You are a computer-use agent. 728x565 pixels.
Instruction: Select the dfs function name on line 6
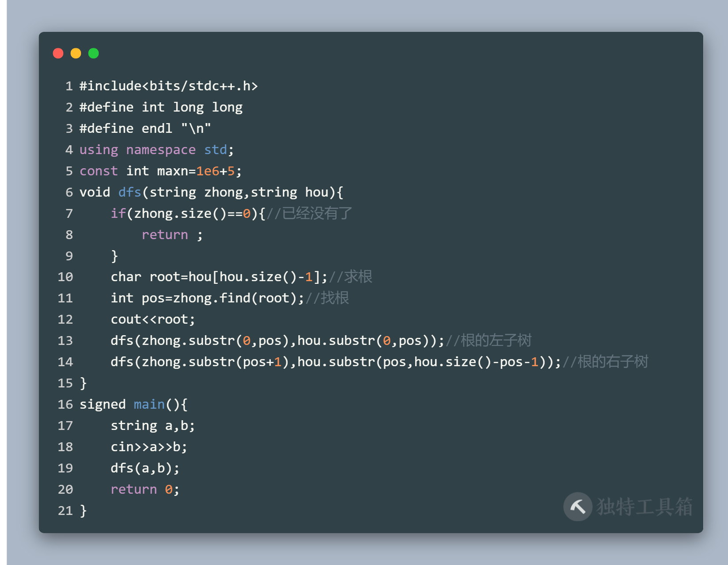click(130, 192)
